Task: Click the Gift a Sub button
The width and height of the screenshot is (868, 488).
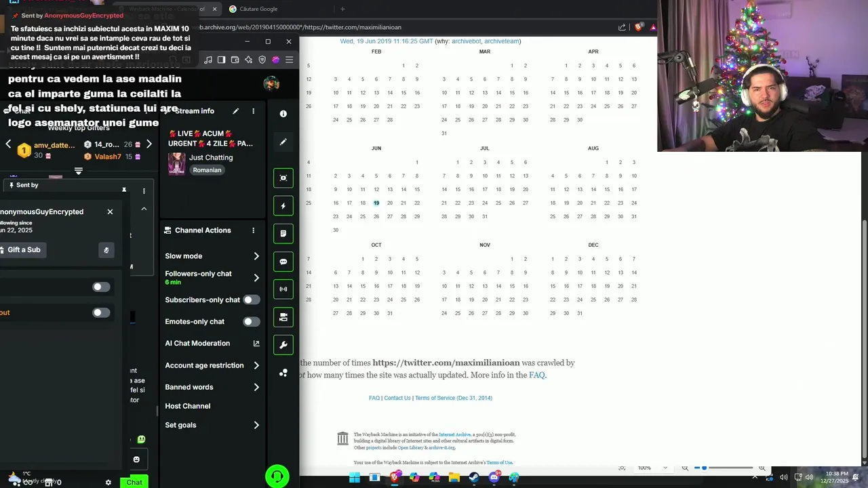Action: (x=24, y=250)
